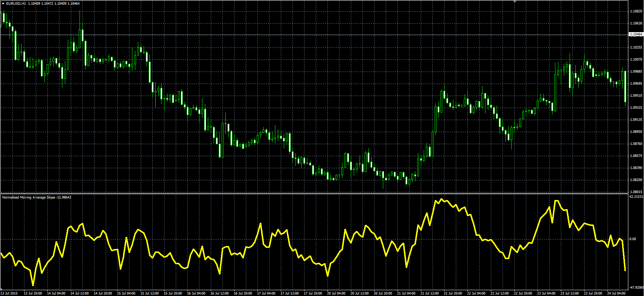Click the 15 Jul 04:00 time label
The image size is (644, 296).
126,293
